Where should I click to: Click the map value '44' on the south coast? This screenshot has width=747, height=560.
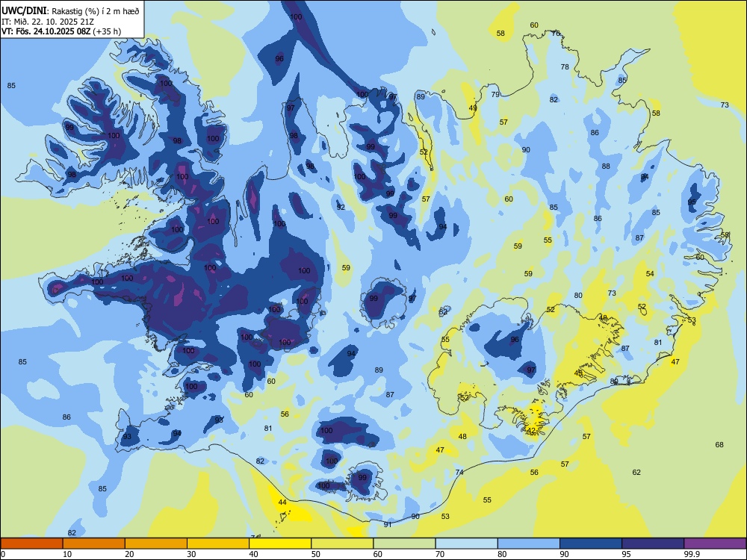pyautogui.click(x=282, y=502)
